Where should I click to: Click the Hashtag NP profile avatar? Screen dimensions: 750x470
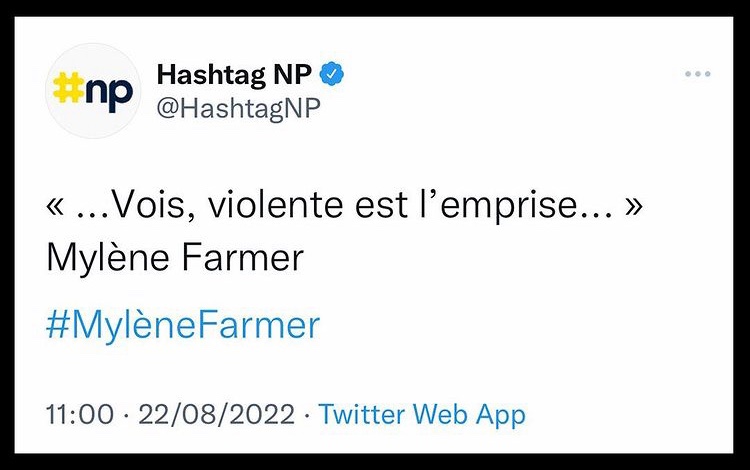click(x=93, y=89)
